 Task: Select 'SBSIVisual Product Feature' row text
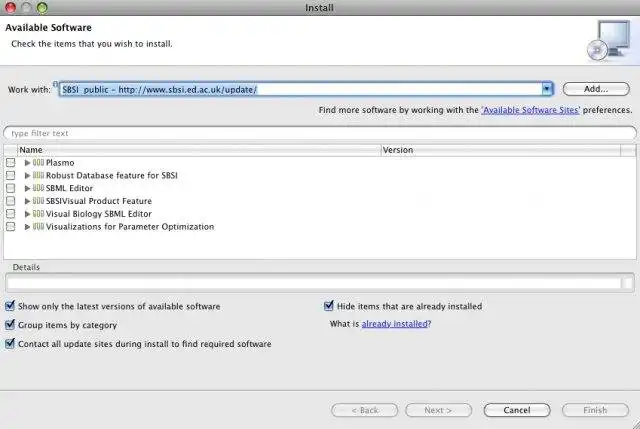[99, 201]
